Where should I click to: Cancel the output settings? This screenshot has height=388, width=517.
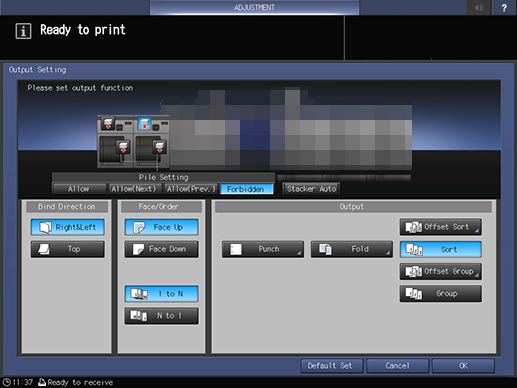398,366
